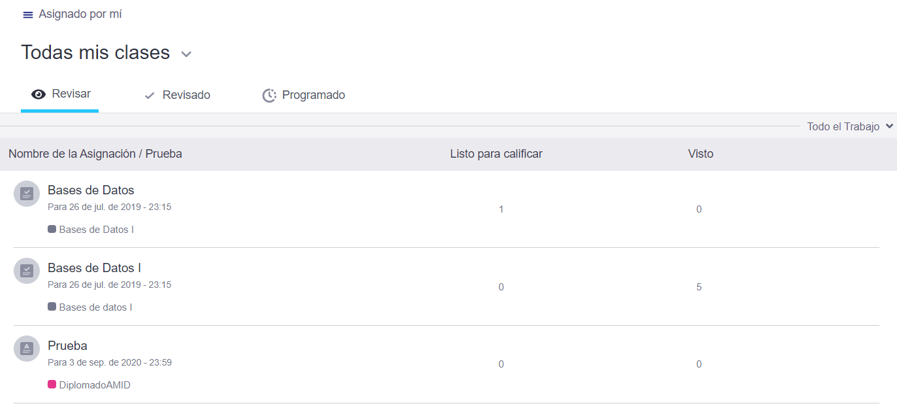Image resolution: width=897 pixels, height=407 pixels.
Task: Click the hamburger menu icon beside Asignado por mí
Action: [x=28, y=15]
